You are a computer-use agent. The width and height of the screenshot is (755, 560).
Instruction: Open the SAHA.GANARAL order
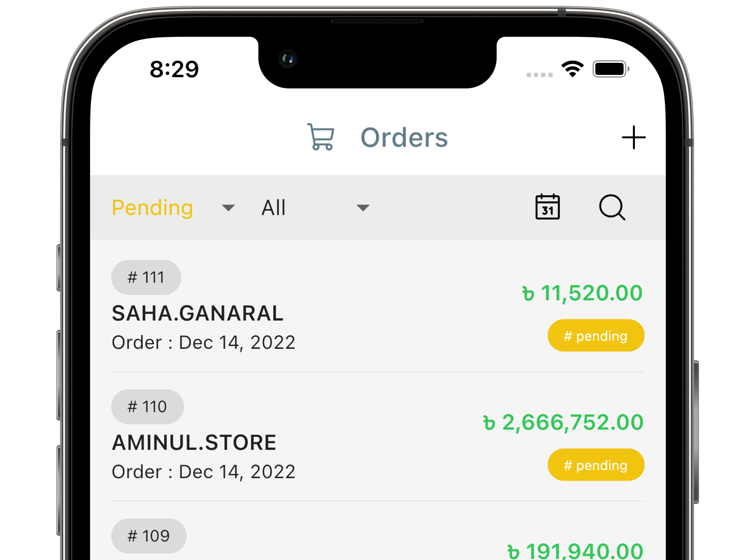(197, 313)
